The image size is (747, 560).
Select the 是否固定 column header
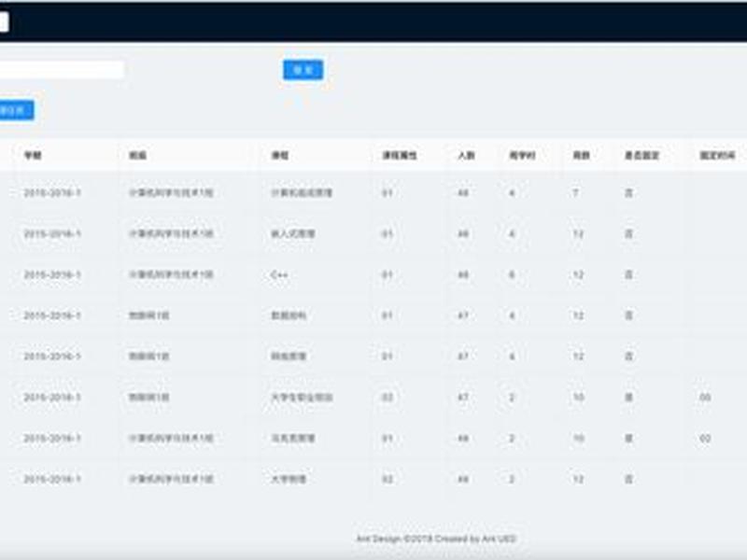click(641, 155)
